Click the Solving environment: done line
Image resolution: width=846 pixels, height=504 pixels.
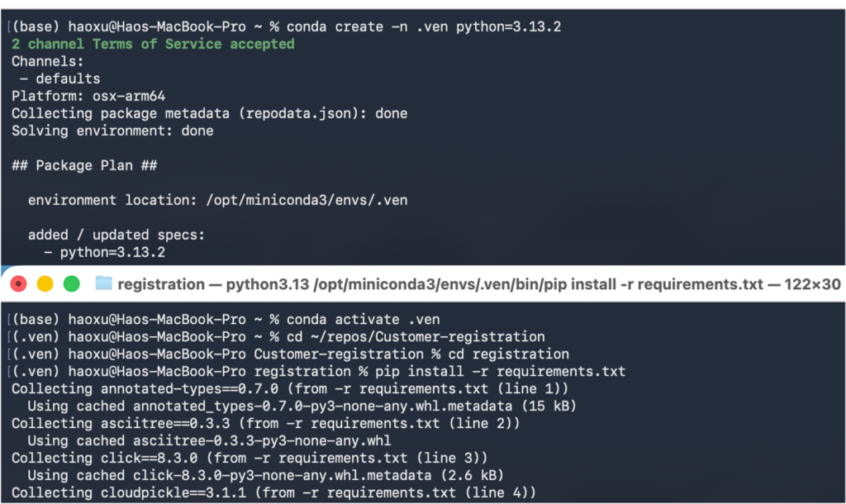click(x=112, y=131)
